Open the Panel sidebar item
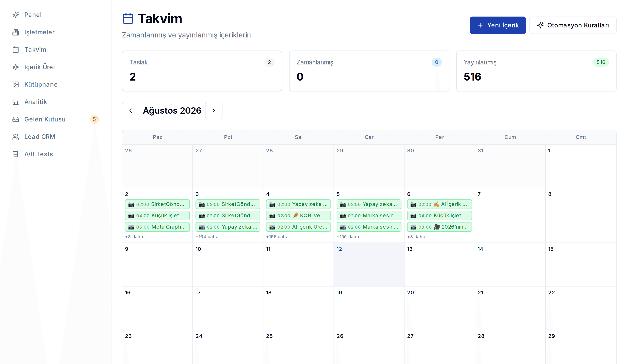Viewport: 627px width, 364px height. [x=55, y=15]
